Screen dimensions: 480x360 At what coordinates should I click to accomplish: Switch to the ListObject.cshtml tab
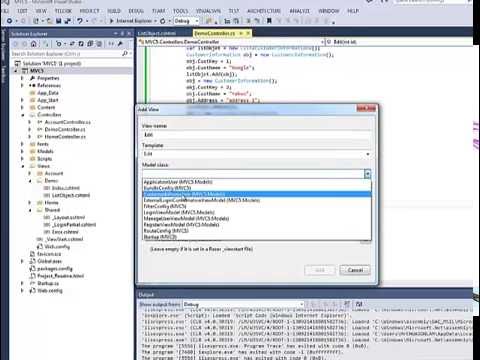point(157,33)
